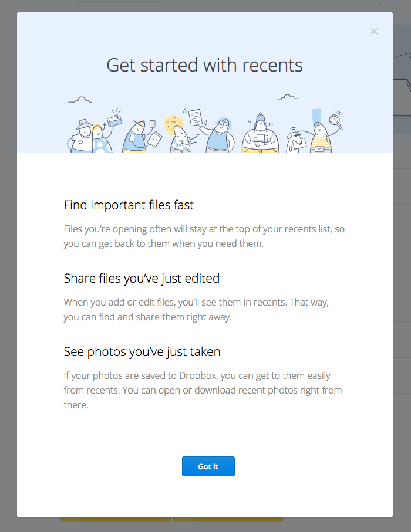The height and width of the screenshot is (532, 411).
Task: Click the envelope icon on the striped character
Action: point(319,149)
